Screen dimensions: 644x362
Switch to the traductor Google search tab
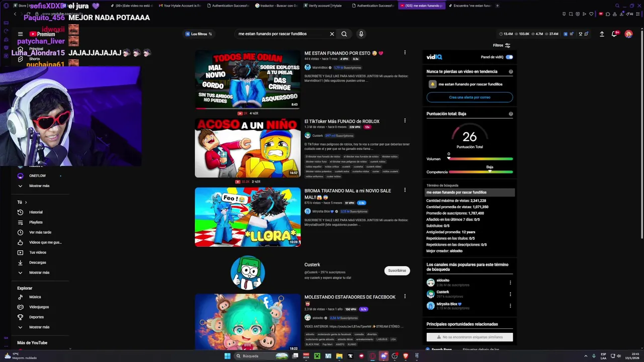[x=277, y=6]
